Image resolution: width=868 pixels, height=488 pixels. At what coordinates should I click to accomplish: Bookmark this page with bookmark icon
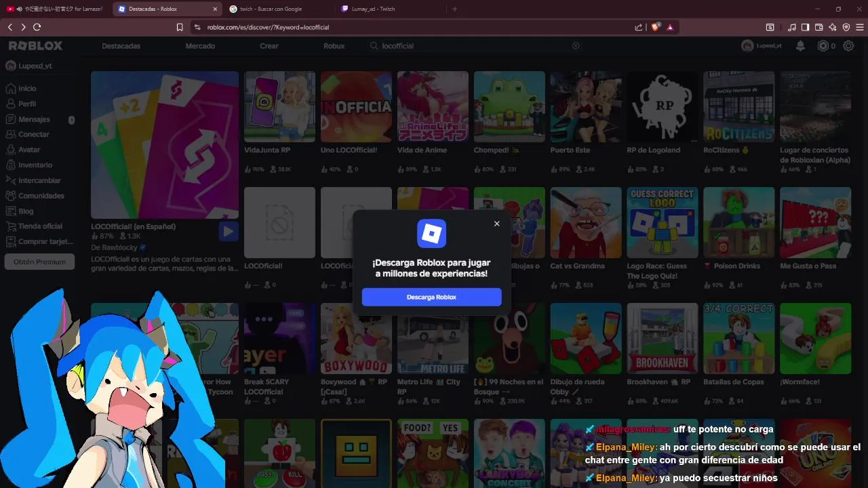(180, 27)
